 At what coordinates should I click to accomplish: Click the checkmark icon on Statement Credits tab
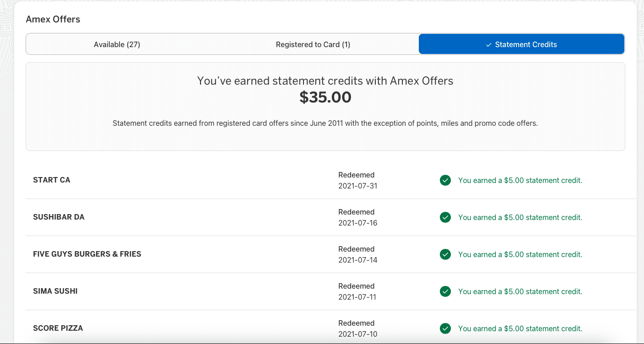pyautogui.click(x=489, y=45)
